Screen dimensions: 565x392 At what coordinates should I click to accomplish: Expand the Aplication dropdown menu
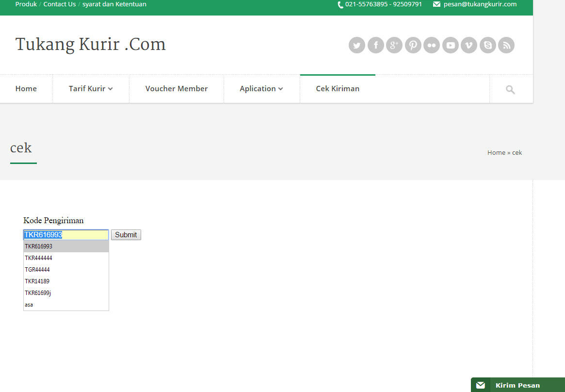click(261, 89)
